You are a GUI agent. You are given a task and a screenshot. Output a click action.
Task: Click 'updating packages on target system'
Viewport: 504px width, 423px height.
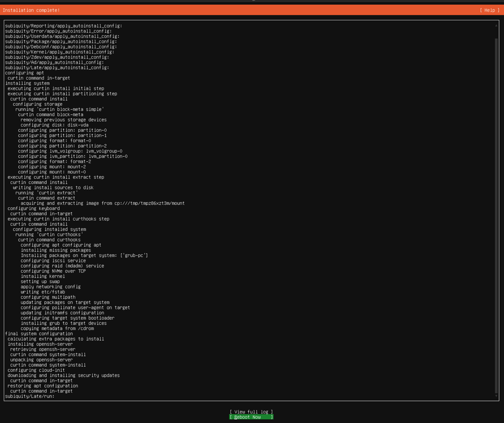(65, 302)
